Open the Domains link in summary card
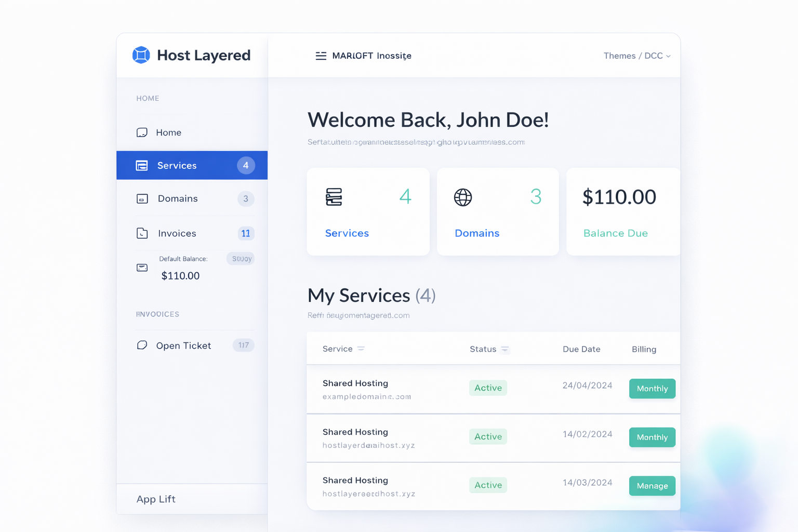 tap(477, 233)
